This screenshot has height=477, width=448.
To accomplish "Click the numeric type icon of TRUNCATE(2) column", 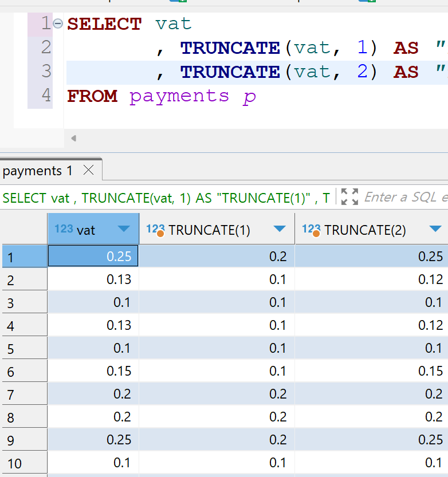I will pyautogui.click(x=311, y=230).
